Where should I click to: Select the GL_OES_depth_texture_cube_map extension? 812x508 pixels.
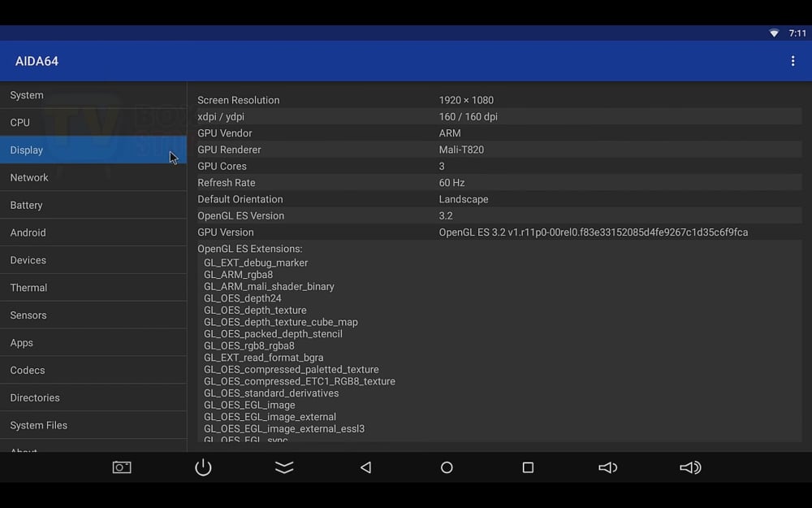pos(281,323)
